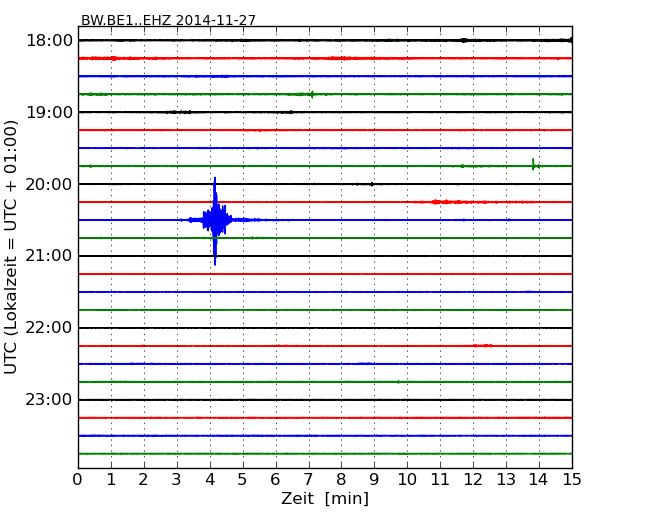Image resolution: width=650 pixels, height=520 pixels.
Task: Click the x-axis tick label 14
Action: click(539, 480)
